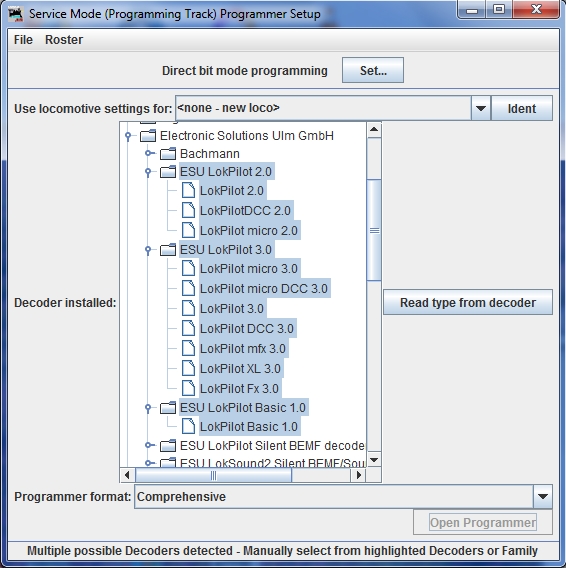566x568 pixels.
Task: Collapse the ESU LokPilot 2.0 family node
Action: (148, 172)
